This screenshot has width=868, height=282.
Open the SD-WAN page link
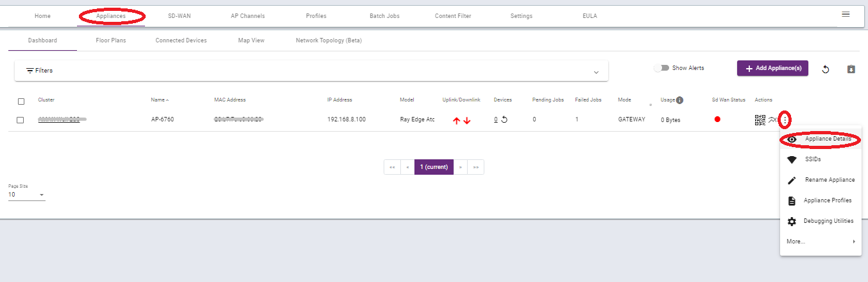(179, 16)
